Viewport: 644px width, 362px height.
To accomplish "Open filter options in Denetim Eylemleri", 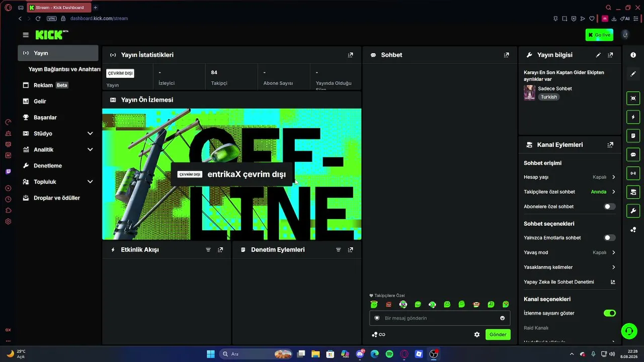I will click(338, 250).
